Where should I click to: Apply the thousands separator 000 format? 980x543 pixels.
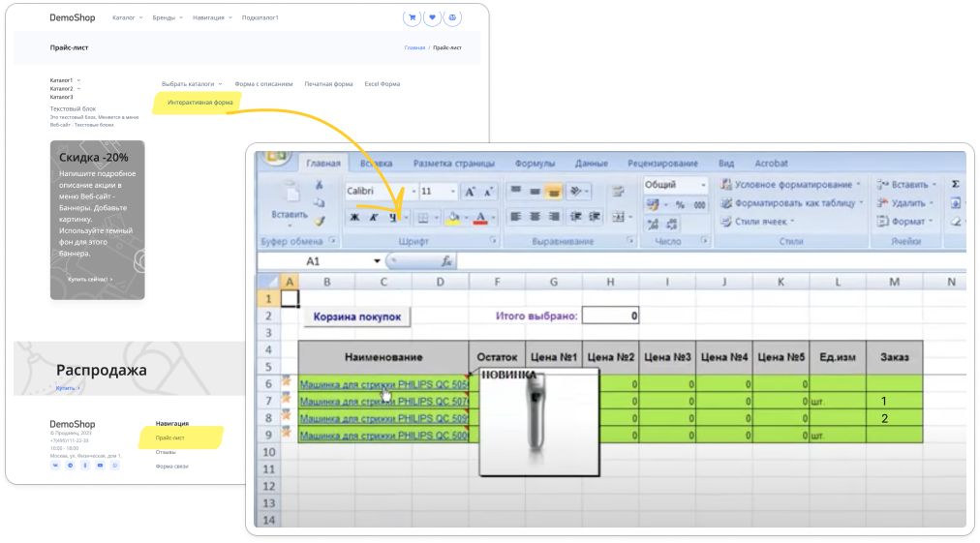(x=699, y=204)
